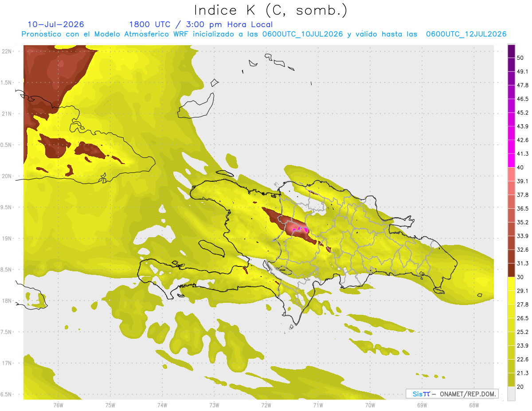Click the magenta K-index peak in central Hispaniola
532x411 pixels.
(301, 229)
